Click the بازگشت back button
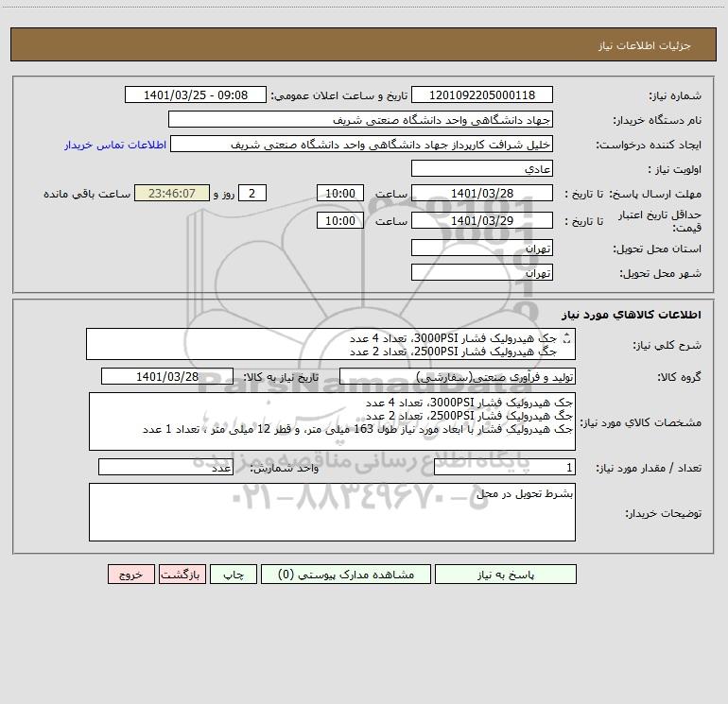Image resolution: width=728 pixels, height=704 pixels. (x=182, y=574)
